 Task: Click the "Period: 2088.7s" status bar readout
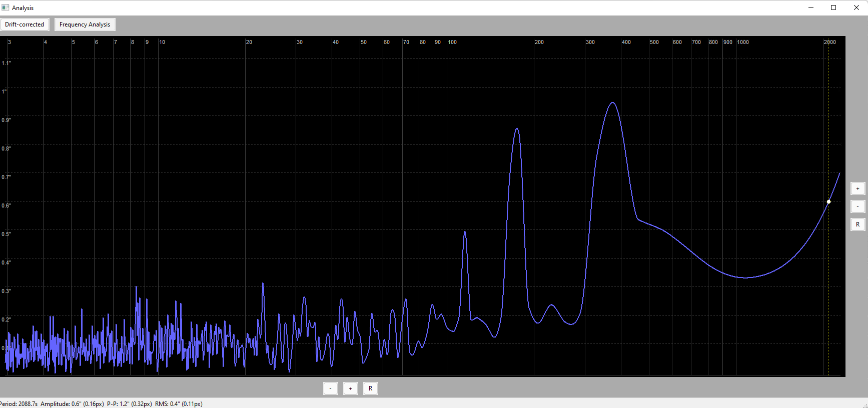click(x=19, y=404)
